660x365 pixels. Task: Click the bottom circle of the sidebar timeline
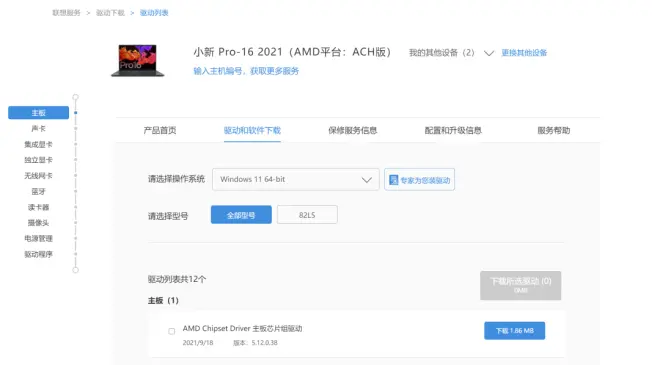click(x=75, y=270)
